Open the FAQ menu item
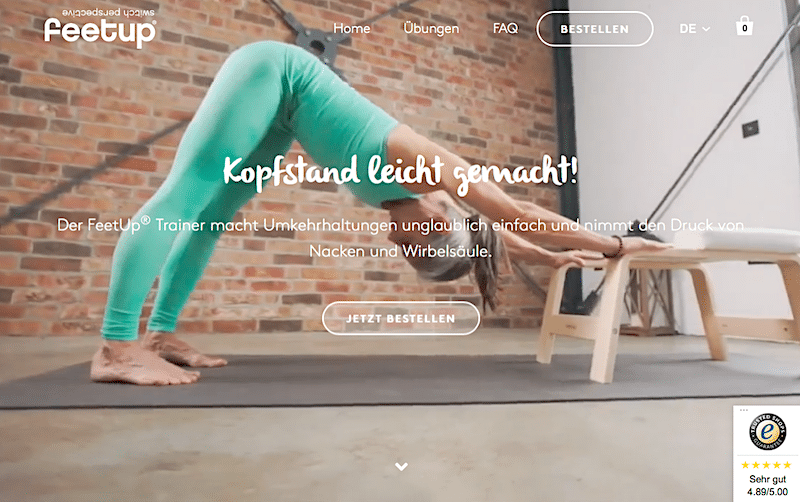Image resolution: width=800 pixels, height=502 pixels. coord(505,28)
